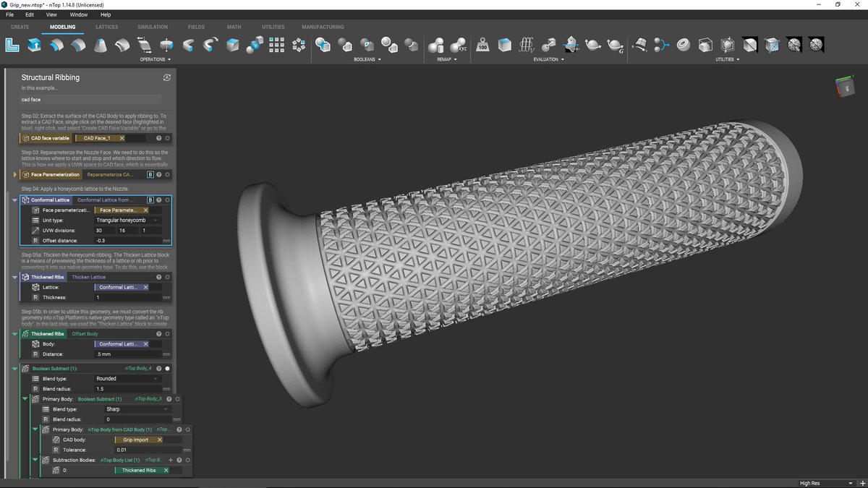Click the Offset distance -0.3 field
The image size is (868, 488).
[x=128, y=240]
